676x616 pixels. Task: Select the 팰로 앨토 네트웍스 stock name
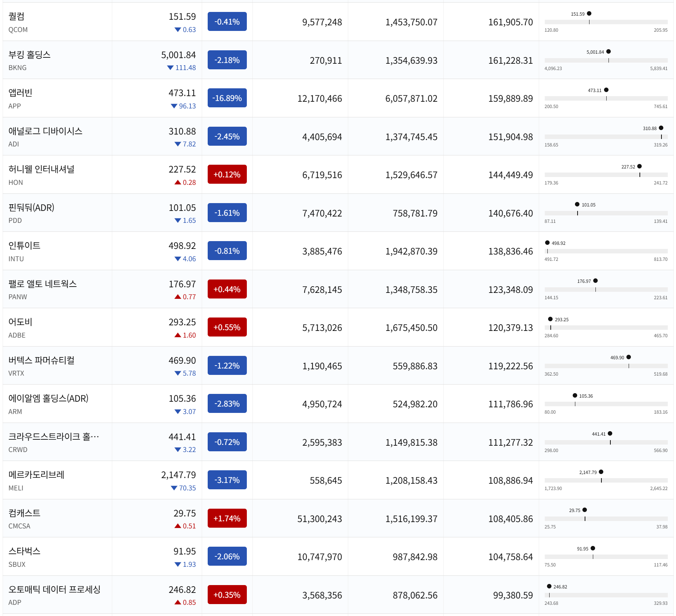click(x=43, y=284)
